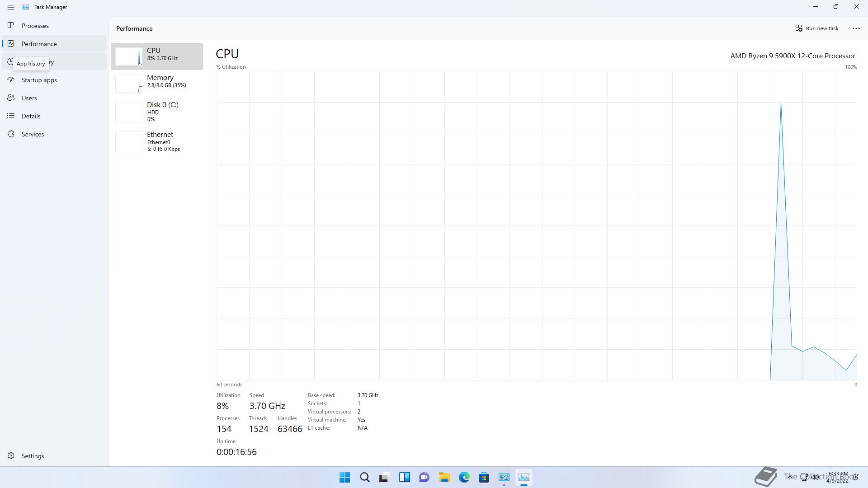Click the Base speed 3.70 GHz value
Viewport: 868px width, 488px height.
click(368, 395)
